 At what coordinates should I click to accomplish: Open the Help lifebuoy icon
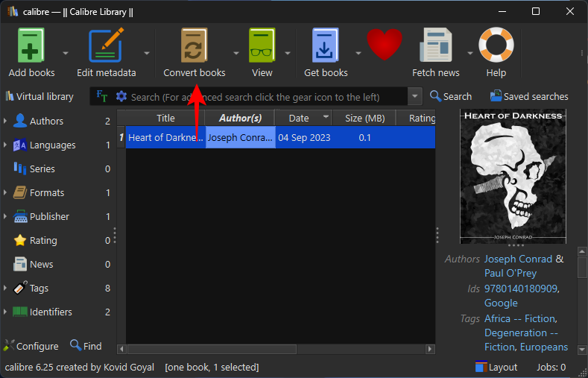[496, 45]
